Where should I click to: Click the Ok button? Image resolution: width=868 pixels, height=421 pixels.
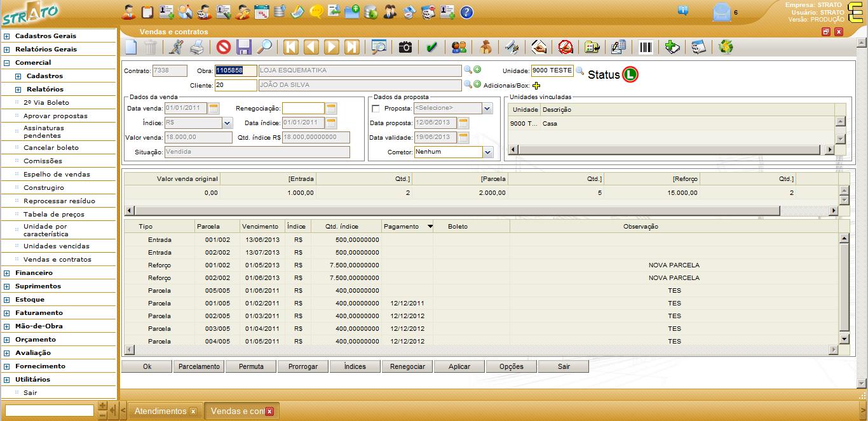(147, 366)
